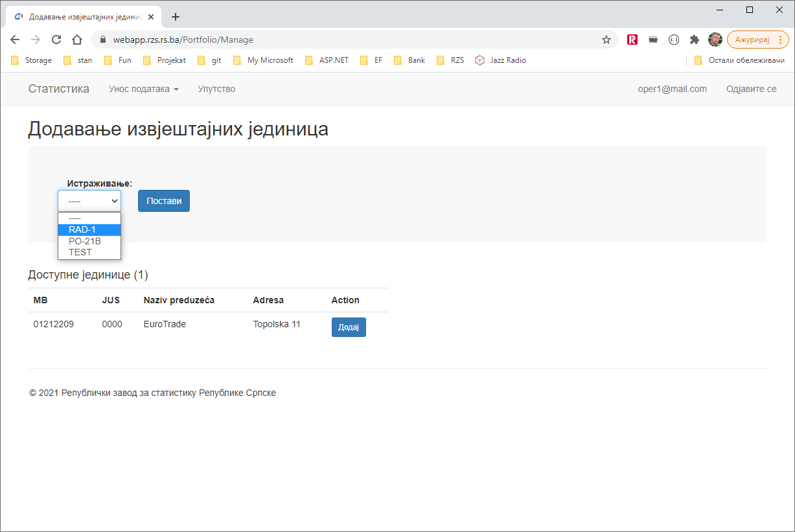This screenshot has width=795, height=532.
Task: Click the Одјавите се logout link
Action: click(x=751, y=89)
